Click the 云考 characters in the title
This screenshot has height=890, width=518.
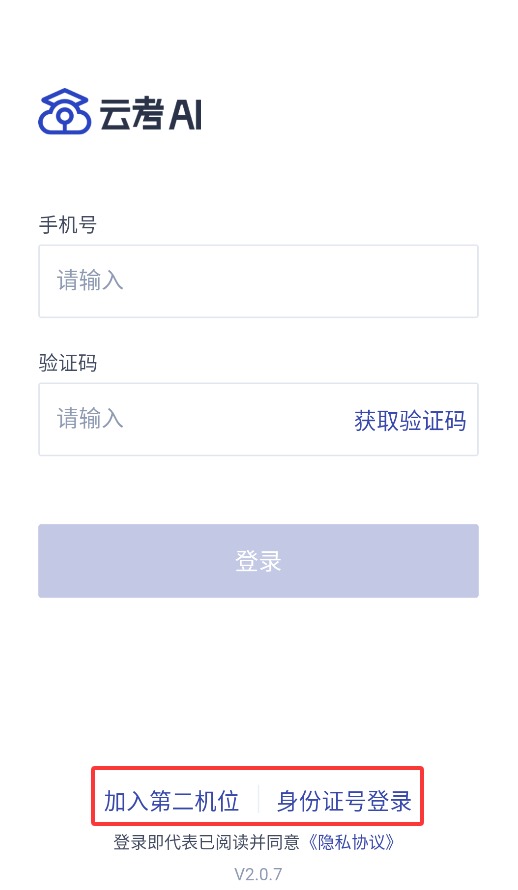coord(132,114)
